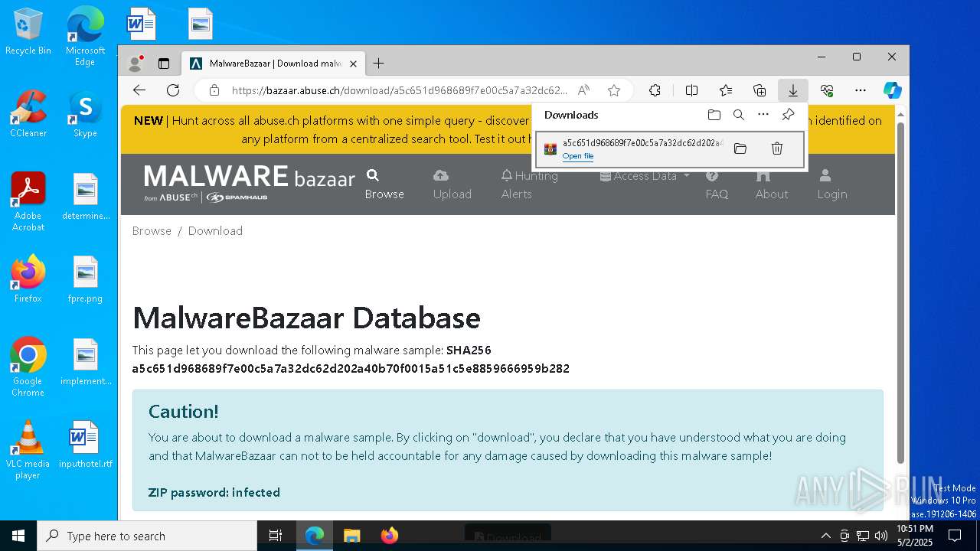Image resolution: width=980 pixels, height=551 pixels.
Task: Click the site lock icon in address bar
Action: pos(214,90)
